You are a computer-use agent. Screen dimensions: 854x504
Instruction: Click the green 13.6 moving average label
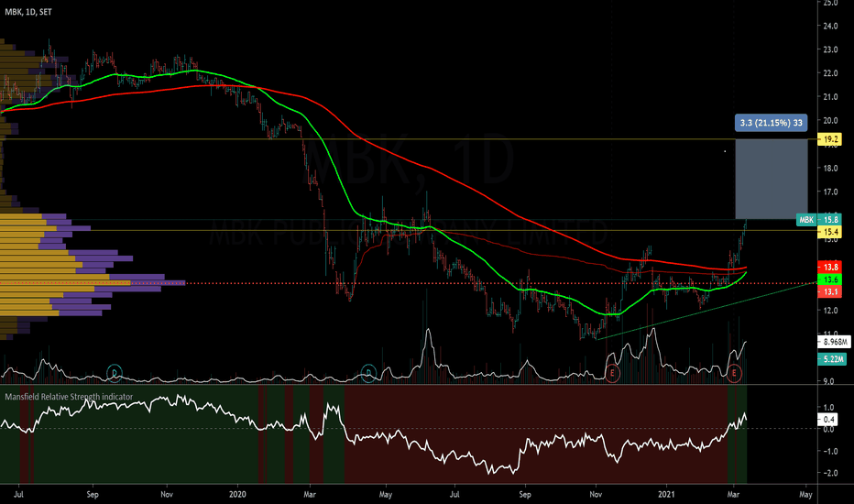pos(830,279)
